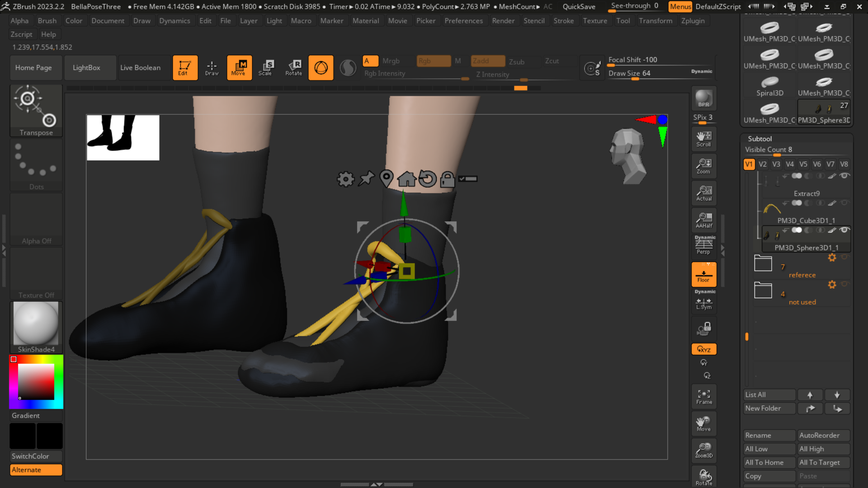Click the AutoReorder button

point(823,435)
